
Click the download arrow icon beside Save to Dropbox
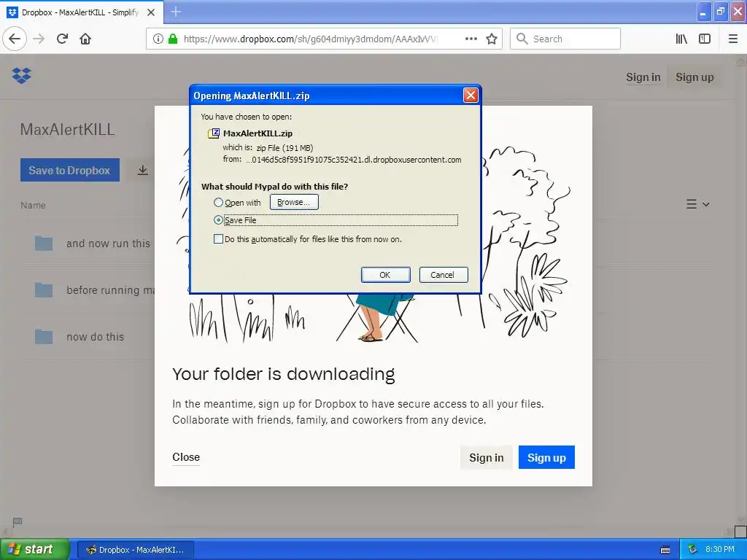(x=142, y=170)
